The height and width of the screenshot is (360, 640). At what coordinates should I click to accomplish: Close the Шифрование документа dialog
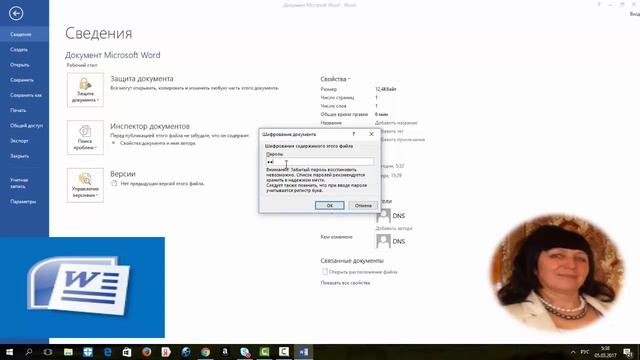coord(371,134)
